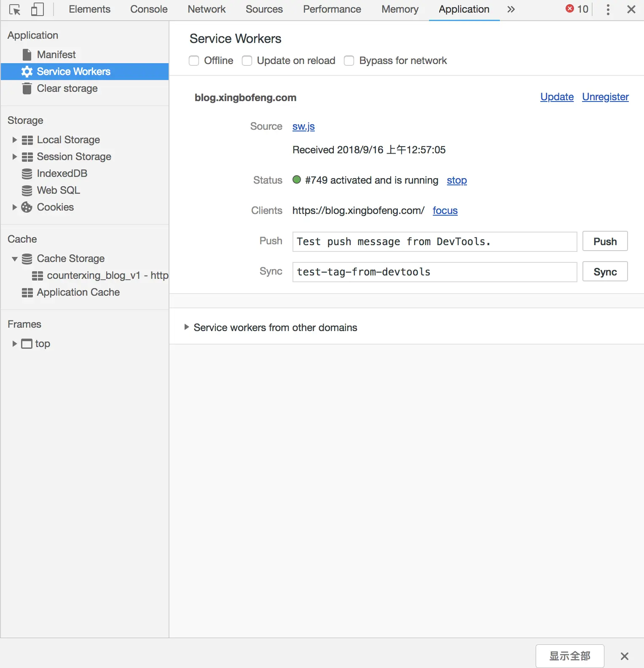644x668 pixels.
Task: Click the IndexedDB database icon
Action: (27, 174)
